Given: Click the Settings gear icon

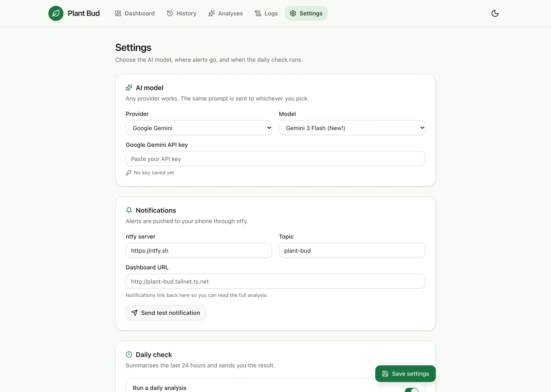Looking at the screenshot, I should (x=293, y=13).
